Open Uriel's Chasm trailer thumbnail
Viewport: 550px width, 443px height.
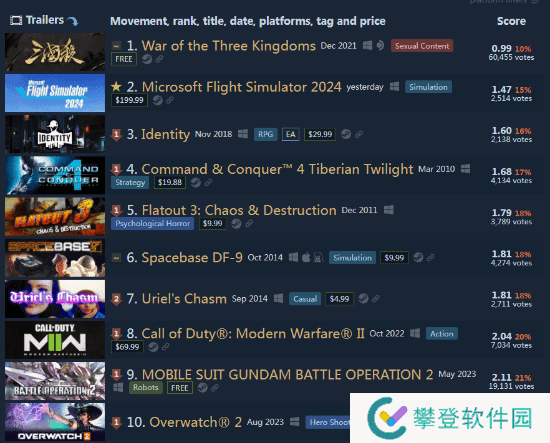[55, 299]
